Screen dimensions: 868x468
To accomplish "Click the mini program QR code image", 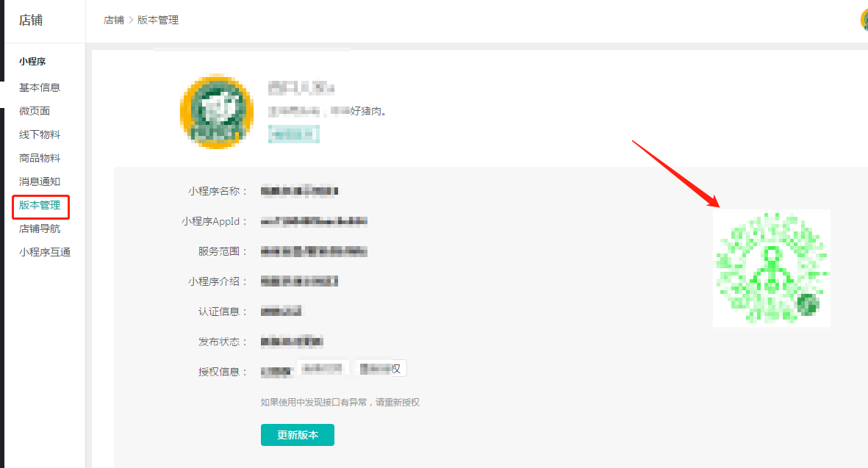I will (771, 268).
